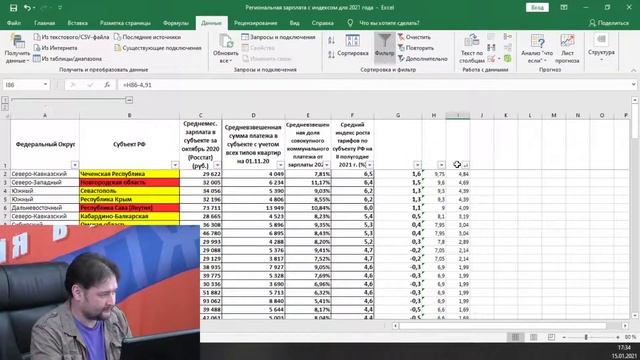Click the Save icon in the title bar
The image size is (640, 360).
coord(13,8)
